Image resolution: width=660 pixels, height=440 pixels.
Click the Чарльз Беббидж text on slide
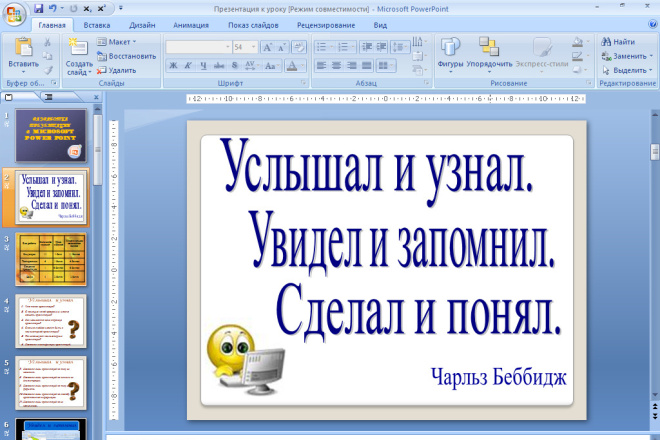coord(499,377)
